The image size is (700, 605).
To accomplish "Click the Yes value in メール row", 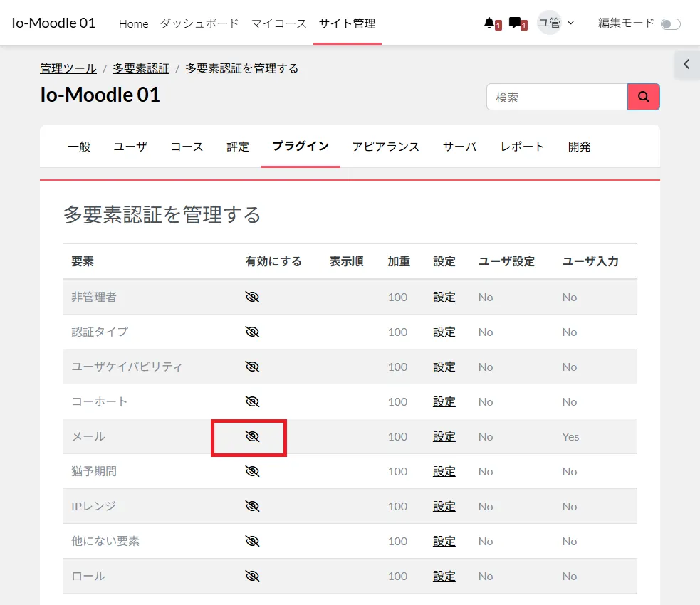I will coord(570,437).
